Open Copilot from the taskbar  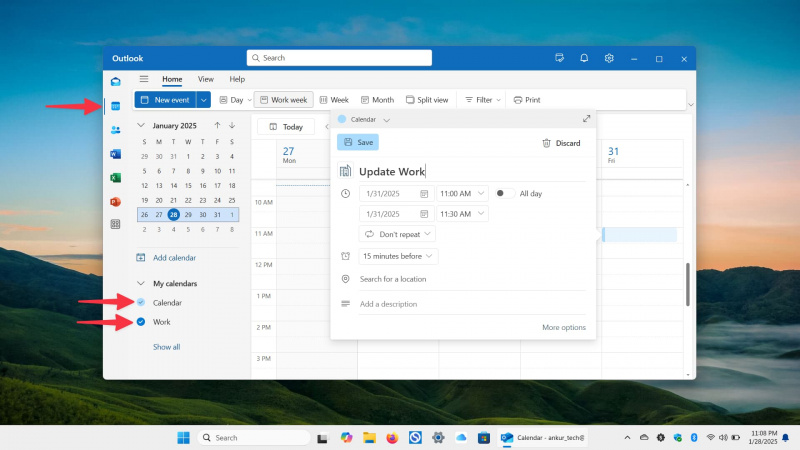346,438
